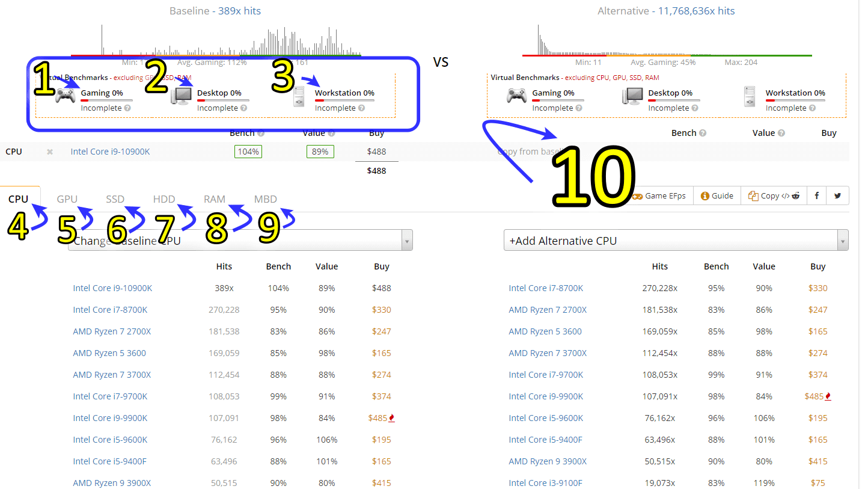Share the build on Facebook

(x=817, y=195)
